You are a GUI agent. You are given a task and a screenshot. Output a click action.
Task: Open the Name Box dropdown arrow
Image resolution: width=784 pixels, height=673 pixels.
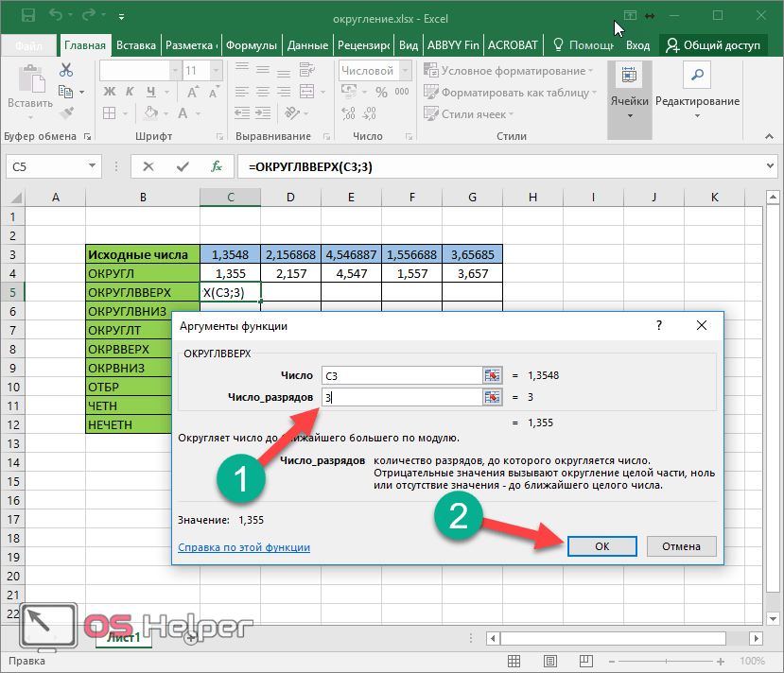pos(92,165)
